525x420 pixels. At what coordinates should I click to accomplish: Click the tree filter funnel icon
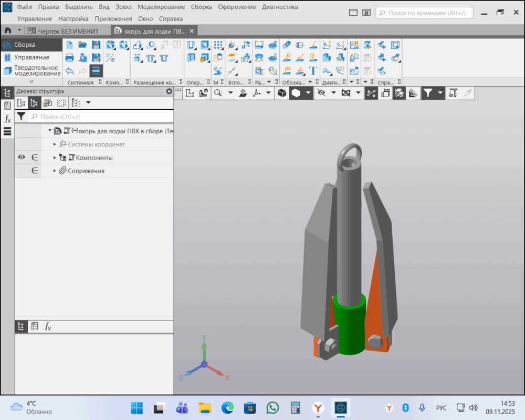point(21,117)
